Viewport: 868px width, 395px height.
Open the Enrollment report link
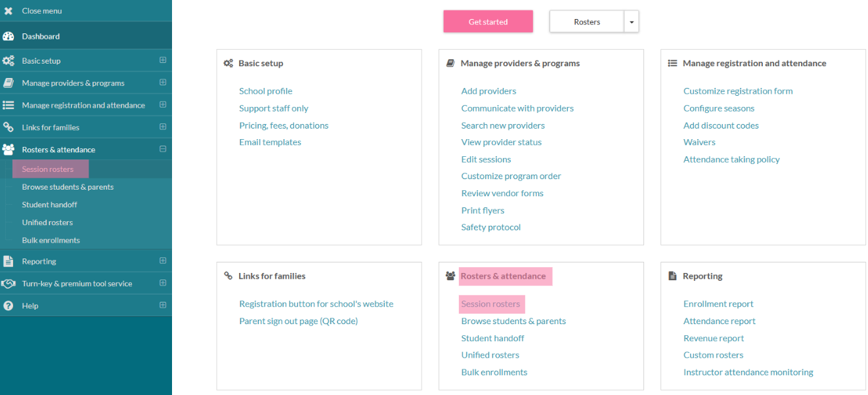tap(718, 304)
